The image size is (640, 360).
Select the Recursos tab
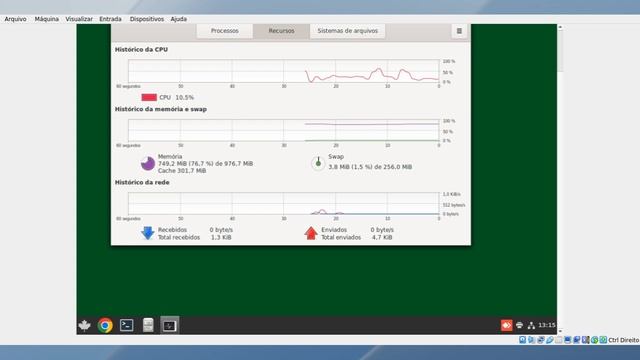pyautogui.click(x=281, y=31)
